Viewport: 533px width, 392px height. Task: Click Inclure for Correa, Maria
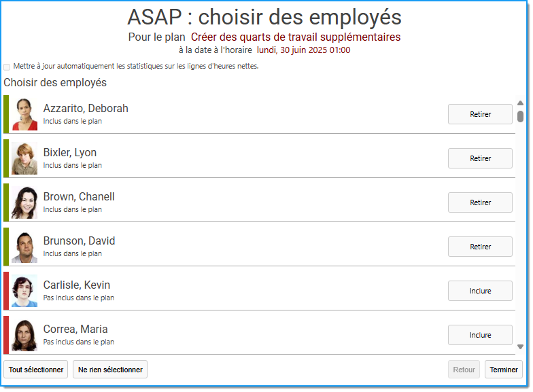pyautogui.click(x=480, y=335)
